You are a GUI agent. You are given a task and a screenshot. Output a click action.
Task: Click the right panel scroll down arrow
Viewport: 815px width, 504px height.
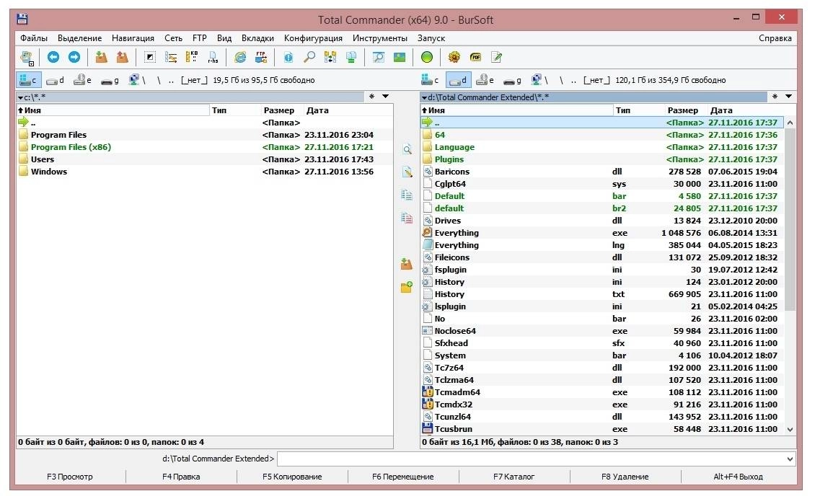pyautogui.click(x=790, y=429)
